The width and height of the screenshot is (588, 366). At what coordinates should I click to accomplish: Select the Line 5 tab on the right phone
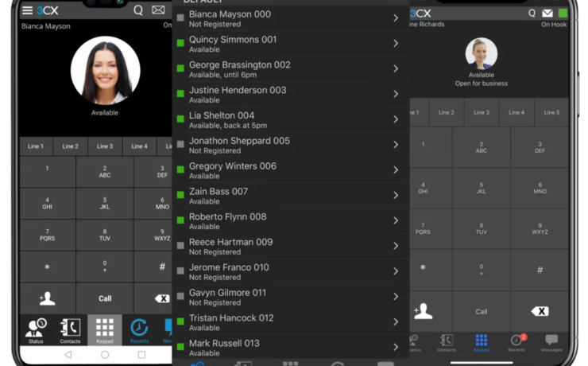(x=551, y=113)
